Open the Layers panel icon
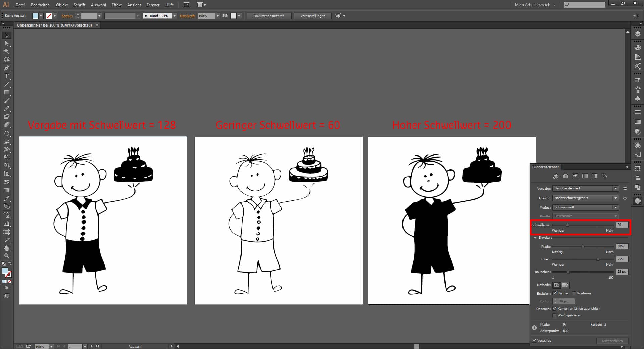The image size is (644, 349). click(x=638, y=34)
